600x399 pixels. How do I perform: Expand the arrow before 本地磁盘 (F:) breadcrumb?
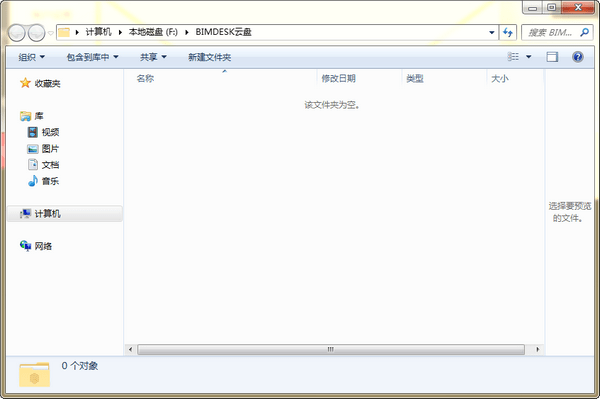[x=120, y=33]
